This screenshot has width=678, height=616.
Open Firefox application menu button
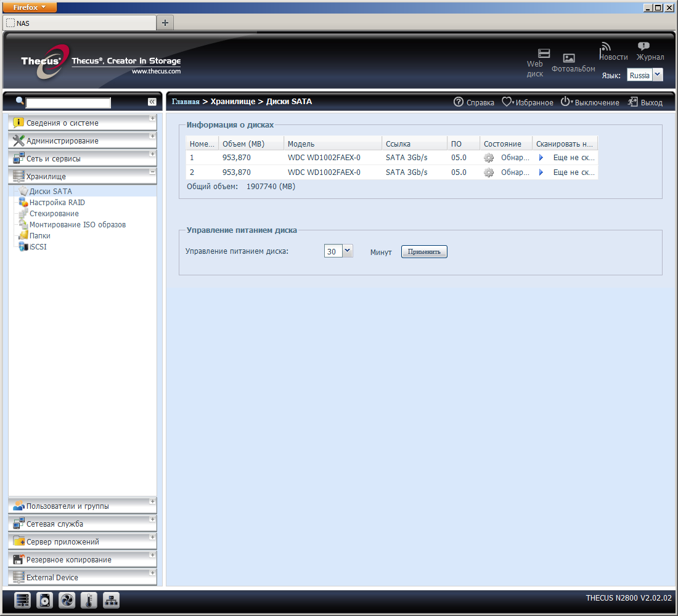30,7
